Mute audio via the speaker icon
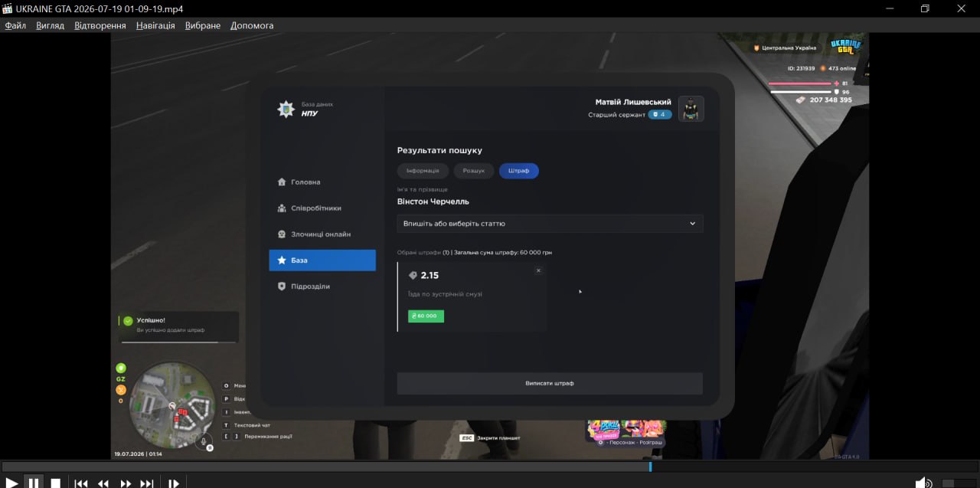The image size is (980, 488). [x=924, y=483]
